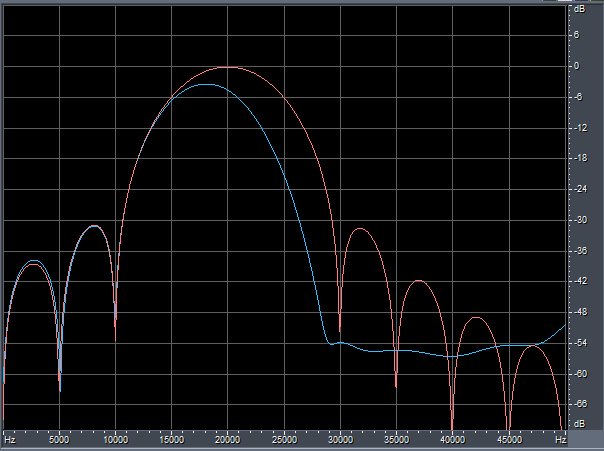Click the 35000 Hz frequency axis label
The height and width of the screenshot is (451, 604).
point(396,440)
